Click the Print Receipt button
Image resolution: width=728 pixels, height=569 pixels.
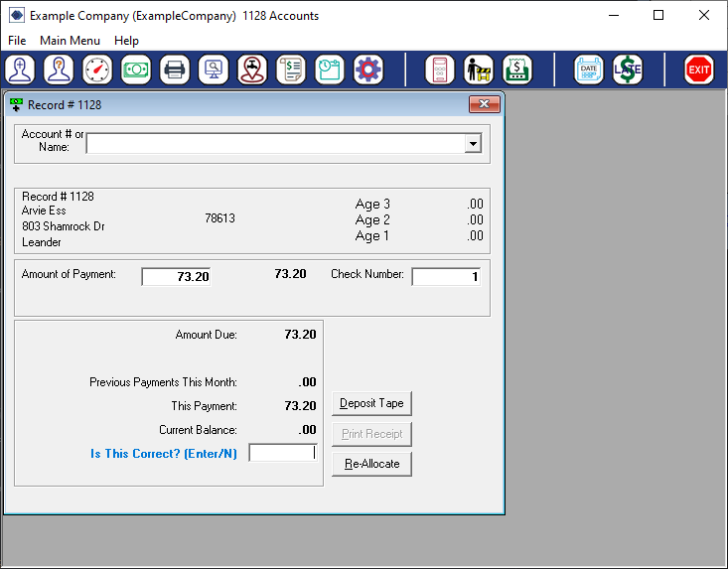coord(371,434)
